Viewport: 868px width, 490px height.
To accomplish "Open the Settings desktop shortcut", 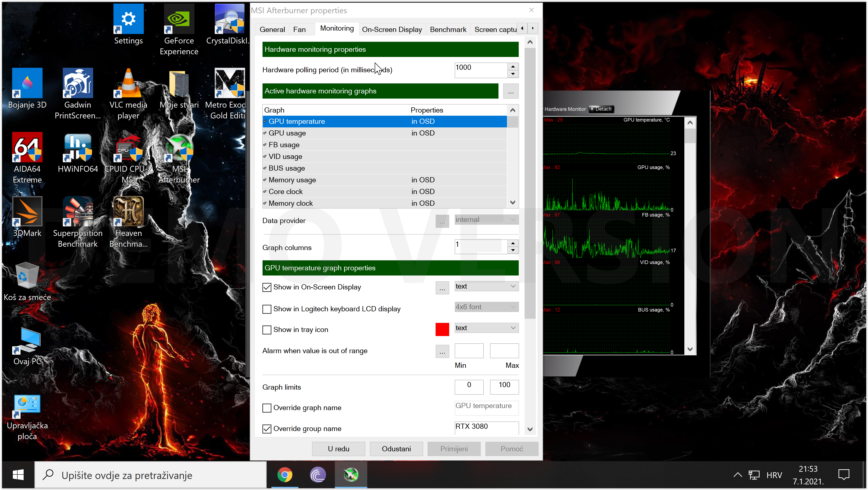I will click(128, 24).
